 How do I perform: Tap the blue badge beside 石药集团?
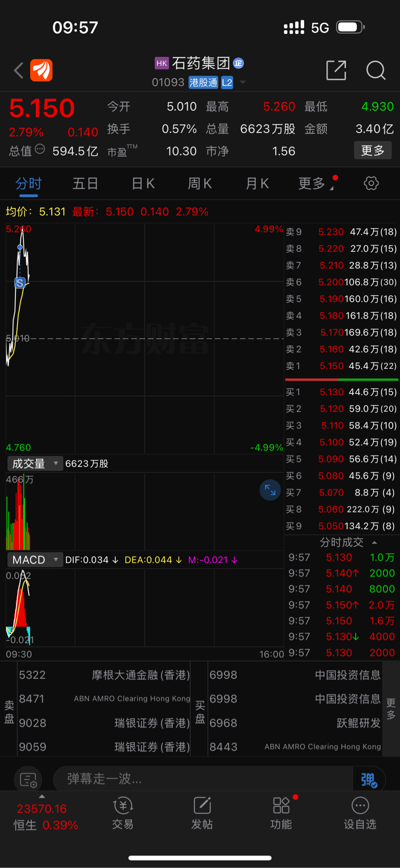click(x=239, y=63)
